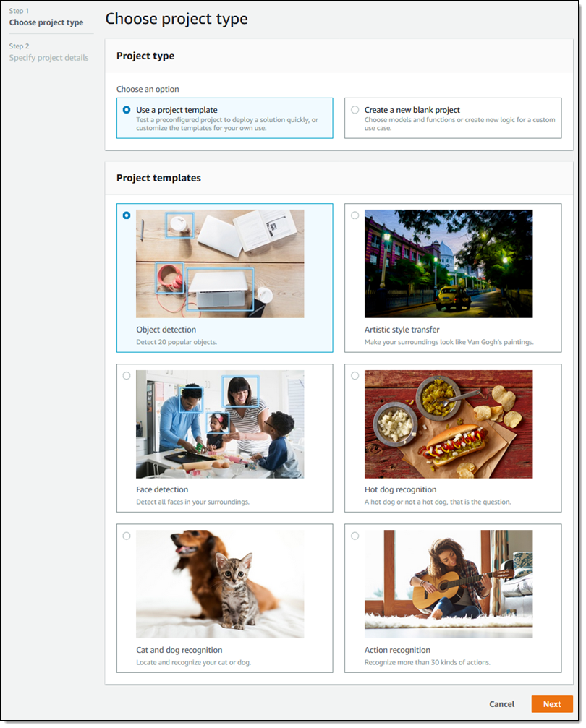The image size is (586, 728).
Task: Click the Action recognition guitar player image
Action: click(449, 584)
